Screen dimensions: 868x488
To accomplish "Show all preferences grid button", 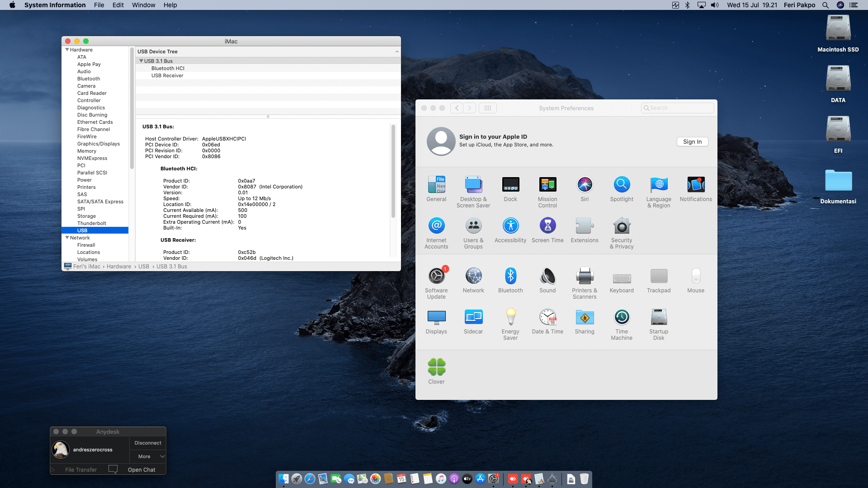I will click(x=488, y=108).
